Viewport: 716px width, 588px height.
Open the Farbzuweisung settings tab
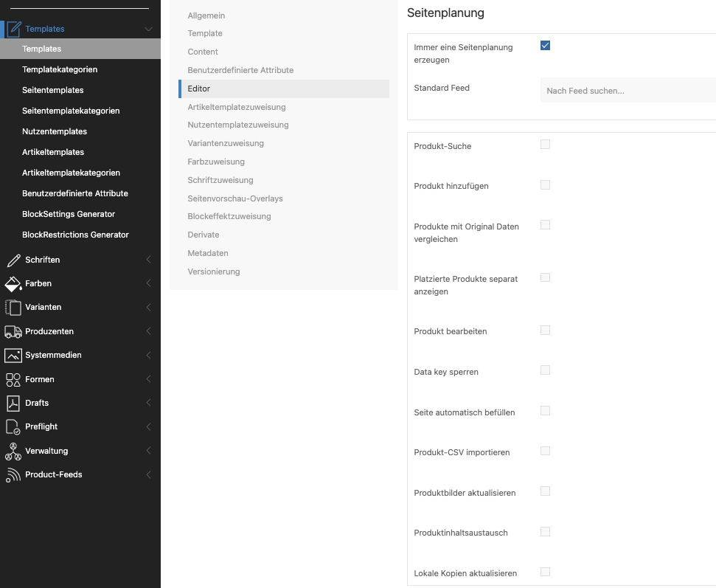coord(216,162)
